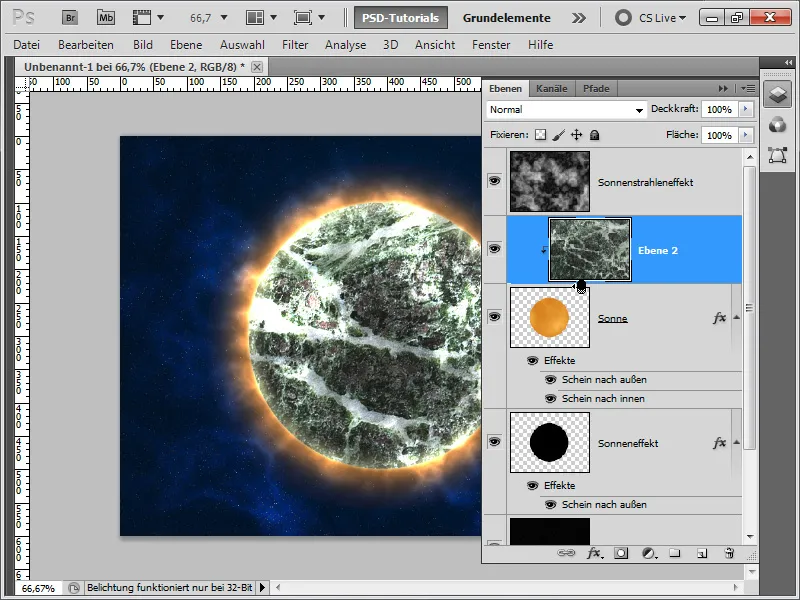Add layer mask icon at panel bottom
The image size is (800, 600).
[x=621, y=553]
